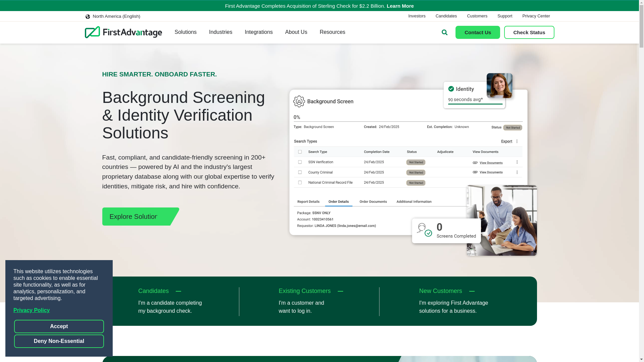Click the globe region icon
The width and height of the screenshot is (644, 362).
88,16
